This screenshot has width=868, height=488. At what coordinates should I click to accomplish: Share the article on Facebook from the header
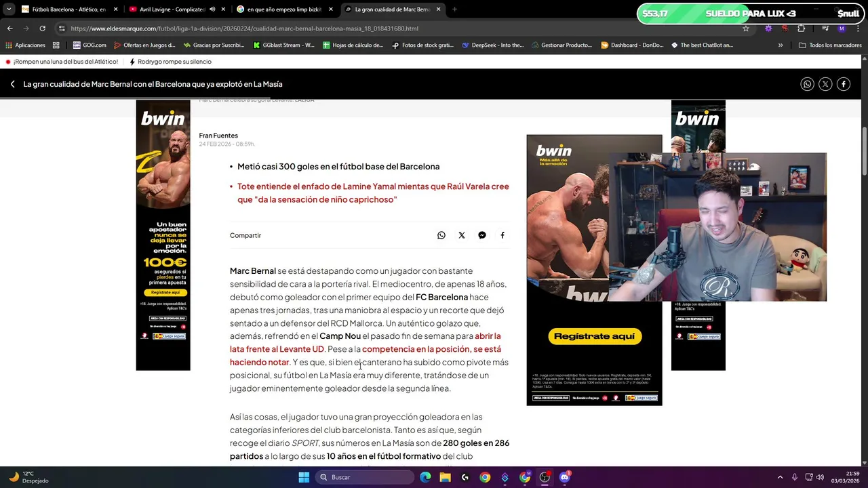(844, 84)
